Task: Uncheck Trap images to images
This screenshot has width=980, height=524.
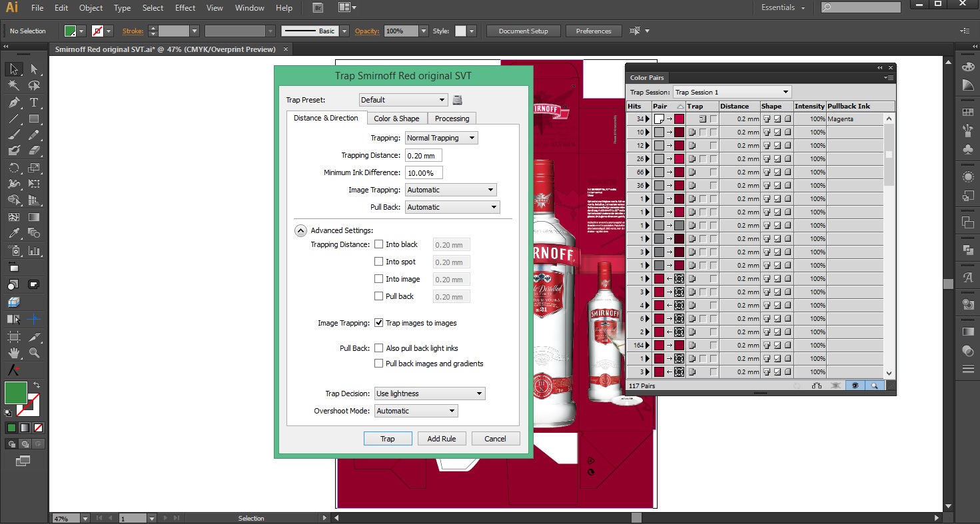Action: [x=379, y=323]
